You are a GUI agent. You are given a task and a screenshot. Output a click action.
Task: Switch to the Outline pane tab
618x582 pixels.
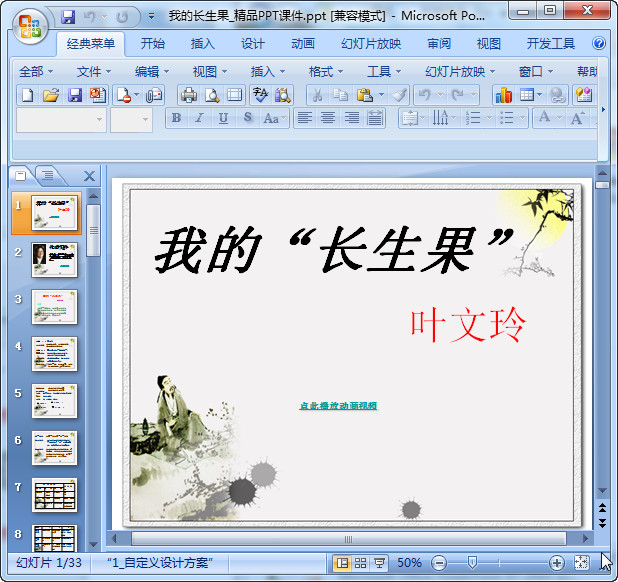(x=48, y=175)
